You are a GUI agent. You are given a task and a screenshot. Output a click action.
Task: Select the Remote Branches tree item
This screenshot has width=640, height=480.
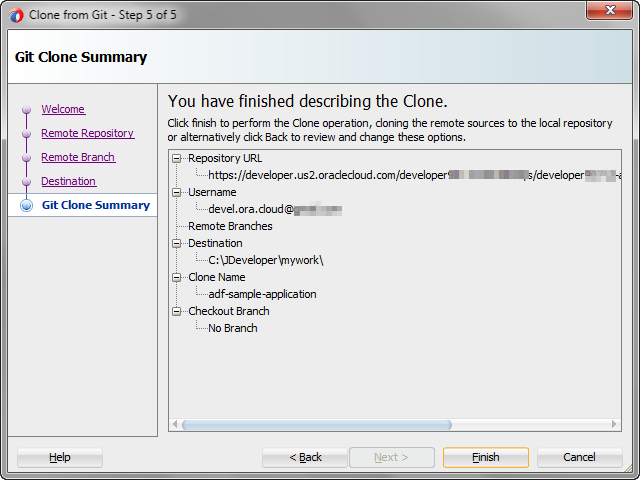[x=230, y=226]
